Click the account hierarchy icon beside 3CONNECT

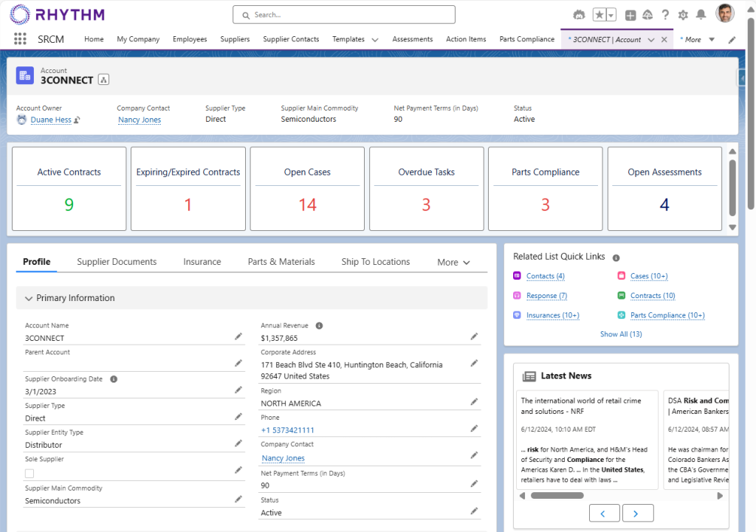tap(103, 80)
